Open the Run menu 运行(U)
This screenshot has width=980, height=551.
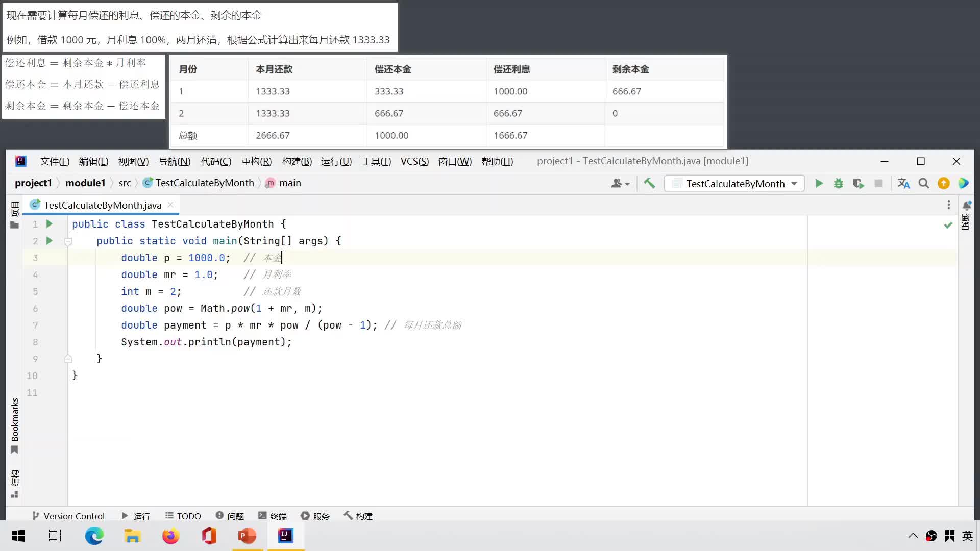[x=336, y=161]
